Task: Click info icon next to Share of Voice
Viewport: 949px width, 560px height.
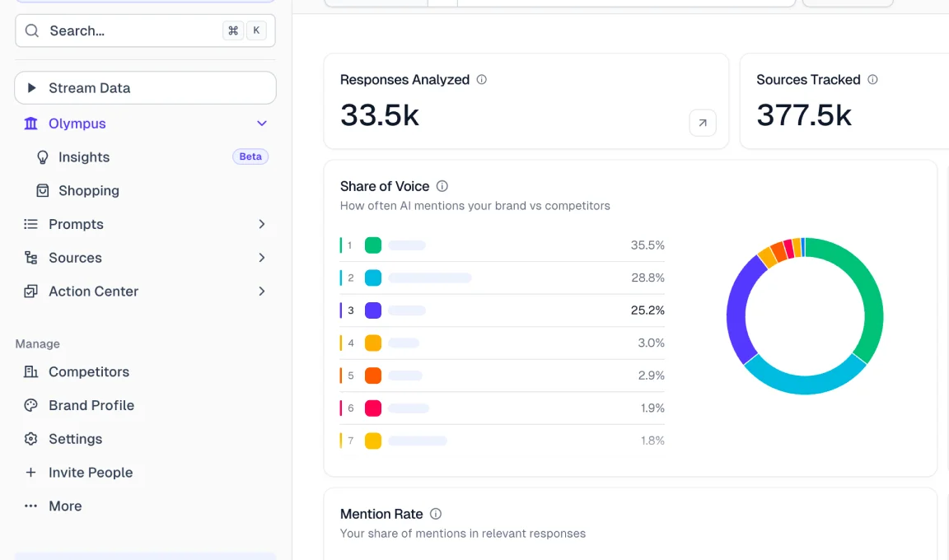Action: point(442,186)
